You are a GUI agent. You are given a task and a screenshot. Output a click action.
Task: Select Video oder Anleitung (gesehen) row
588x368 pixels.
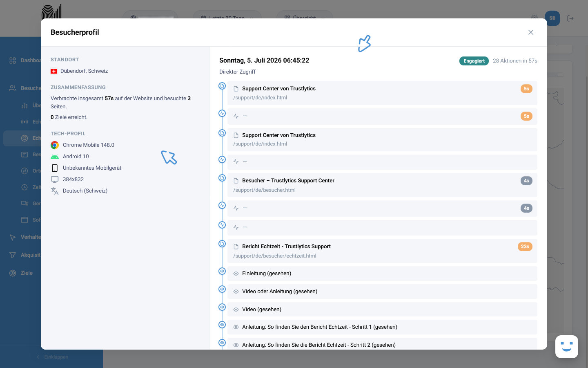(x=382, y=292)
